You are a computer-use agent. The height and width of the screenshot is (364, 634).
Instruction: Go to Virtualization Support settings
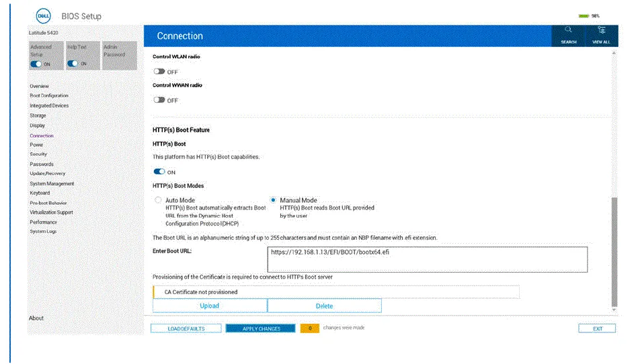click(51, 212)
